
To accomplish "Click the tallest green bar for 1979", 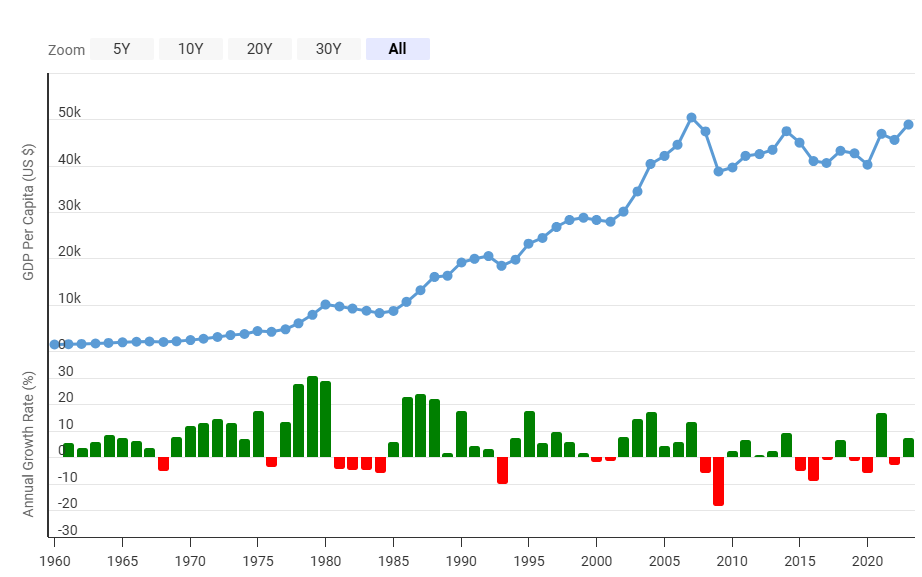I will click(x=312, y=416).
